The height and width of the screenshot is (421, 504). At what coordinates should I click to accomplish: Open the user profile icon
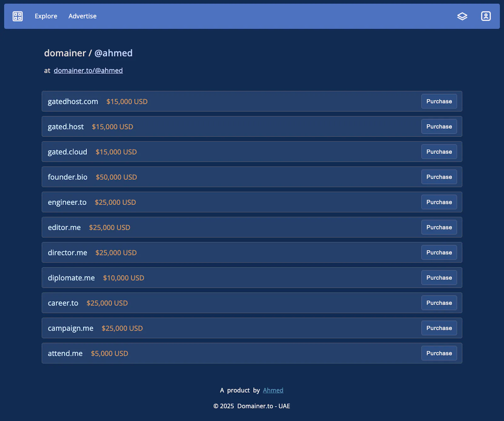click(x=486, y=16)
